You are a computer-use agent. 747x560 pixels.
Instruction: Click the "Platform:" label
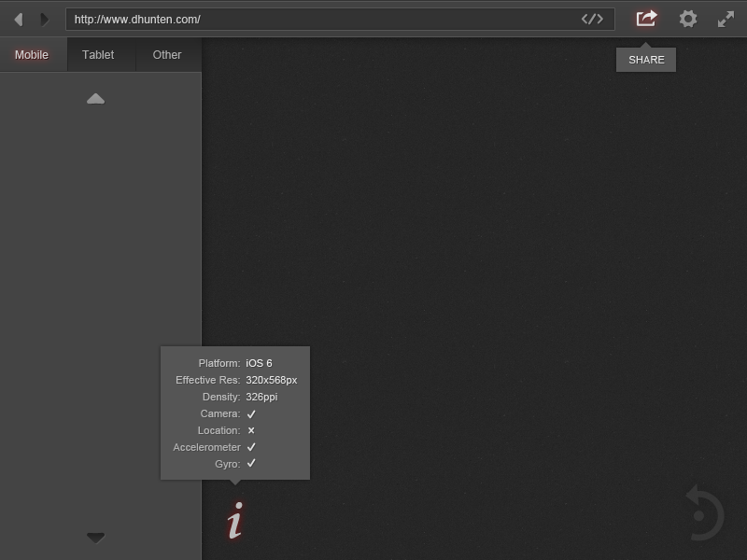219,363
